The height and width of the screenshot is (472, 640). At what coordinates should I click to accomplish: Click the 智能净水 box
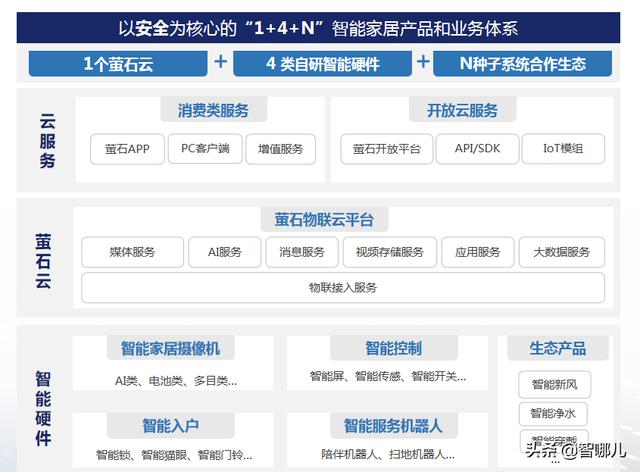553,414
